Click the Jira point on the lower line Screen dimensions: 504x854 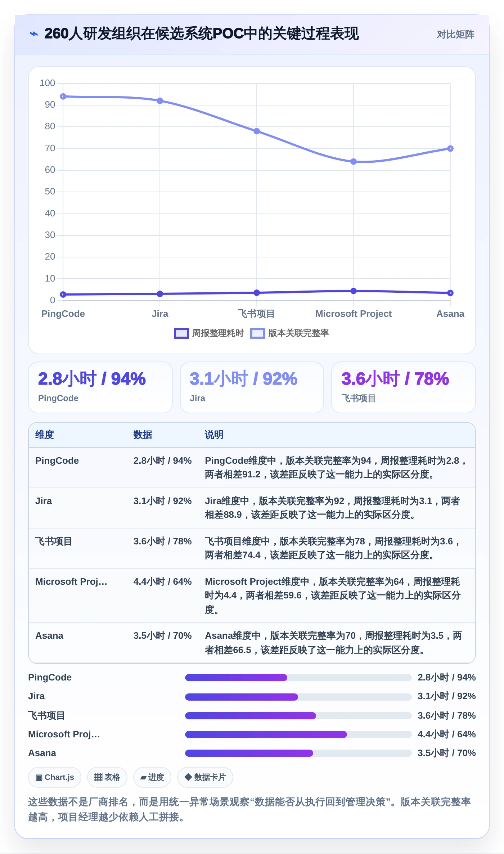[160, 294]
